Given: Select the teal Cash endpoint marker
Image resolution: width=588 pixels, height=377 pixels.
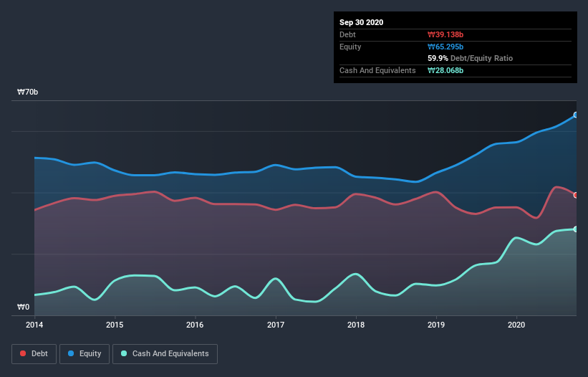Looking at the screenshot, I should coord(576,229).
